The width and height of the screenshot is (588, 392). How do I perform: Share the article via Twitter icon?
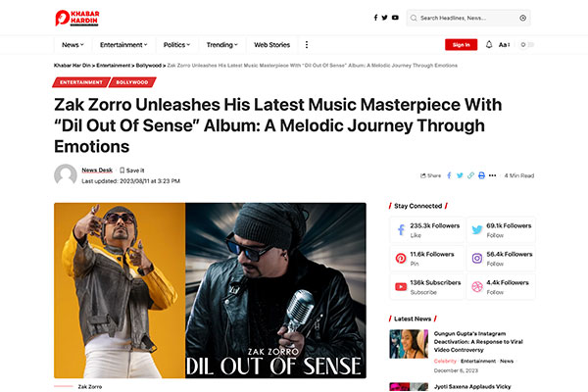(460, 175)
